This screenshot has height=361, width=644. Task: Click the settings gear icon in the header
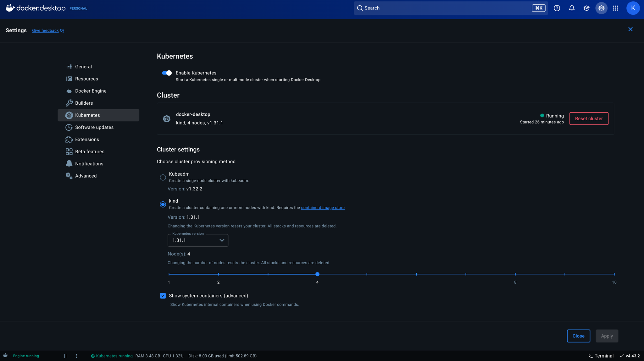click(x=601, y=8)
